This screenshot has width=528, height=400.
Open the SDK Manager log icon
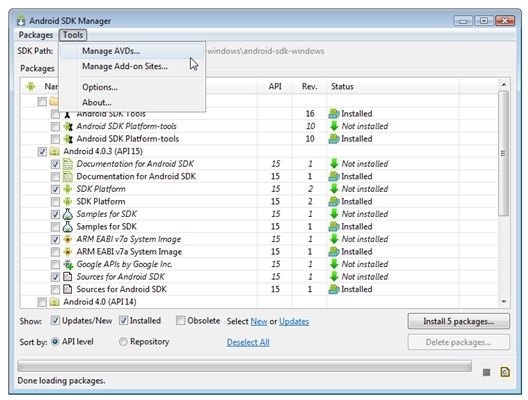tap(505, 372)
